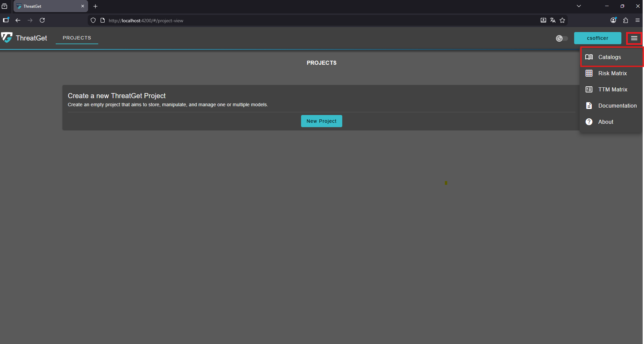Click the URL address field
Viewport: 644px width, 344px height.
[304, 21]
